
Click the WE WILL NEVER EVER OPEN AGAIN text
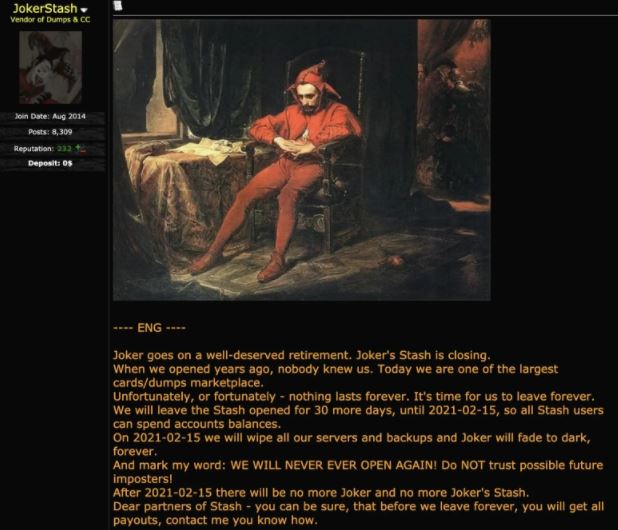click(x=333, y=465)
